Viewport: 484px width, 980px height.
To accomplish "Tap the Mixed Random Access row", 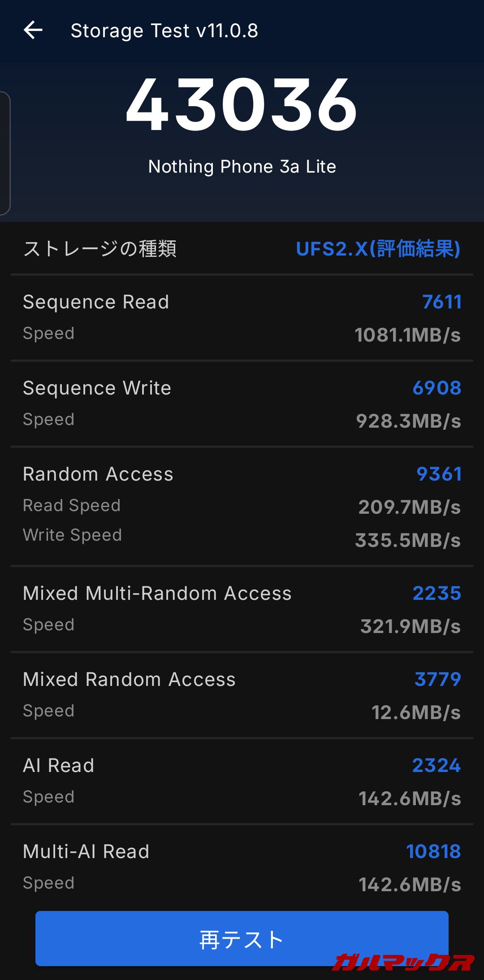I will pos(242,694).
